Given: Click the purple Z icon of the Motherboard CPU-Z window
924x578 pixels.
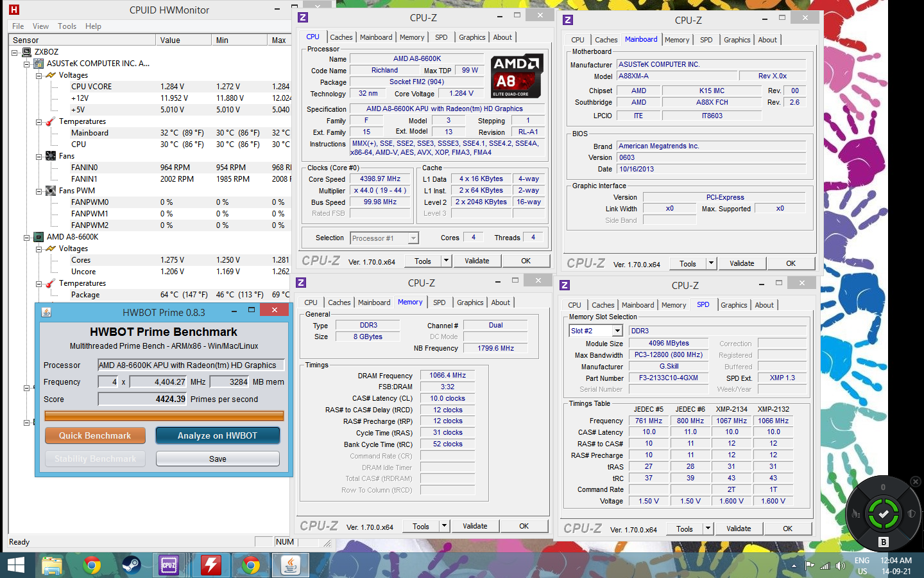Looking at the screenshot, I should [568, 20].
